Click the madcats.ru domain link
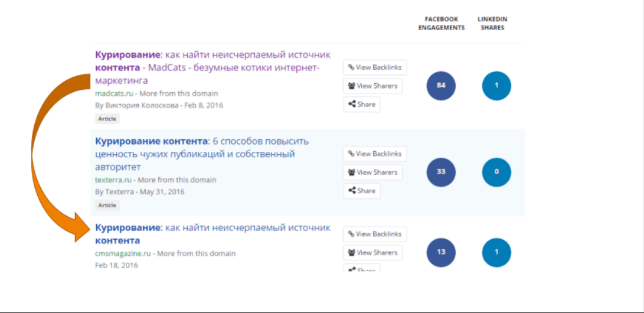Screen dimensions: 644x313 coord(115,93)
